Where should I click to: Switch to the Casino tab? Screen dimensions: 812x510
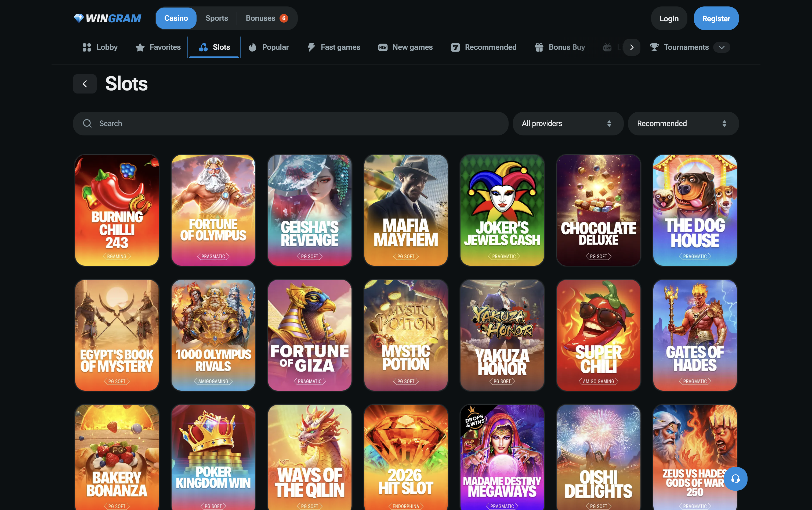(176, 18)
